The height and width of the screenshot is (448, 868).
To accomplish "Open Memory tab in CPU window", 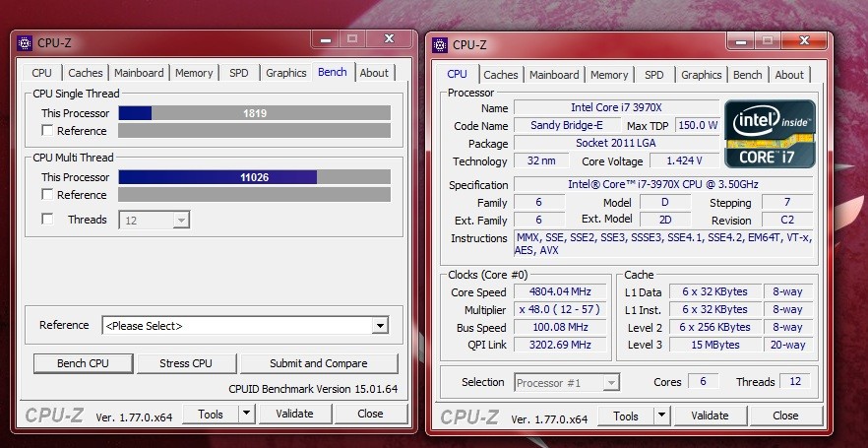I will (609, 75).
